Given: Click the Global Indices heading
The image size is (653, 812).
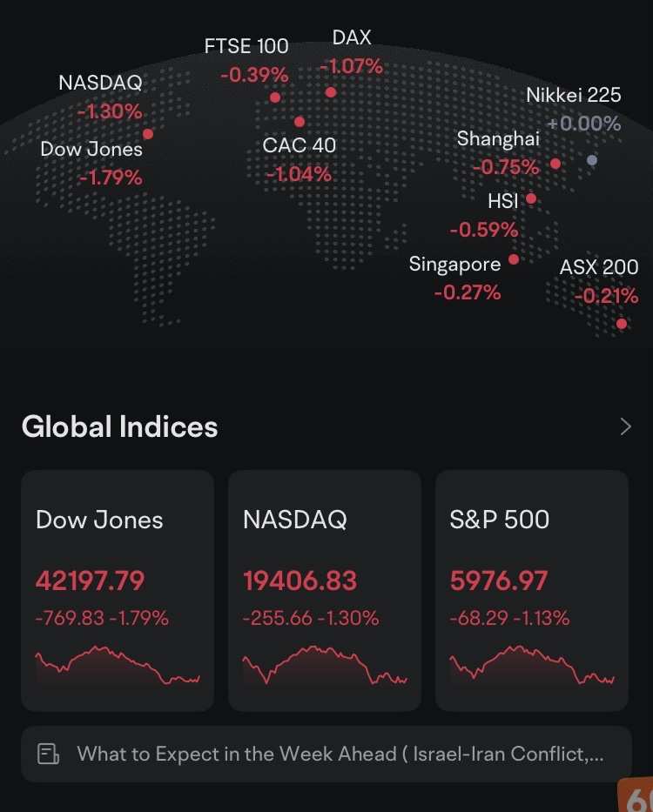Looking at the screenshot, I should point(120,426).
